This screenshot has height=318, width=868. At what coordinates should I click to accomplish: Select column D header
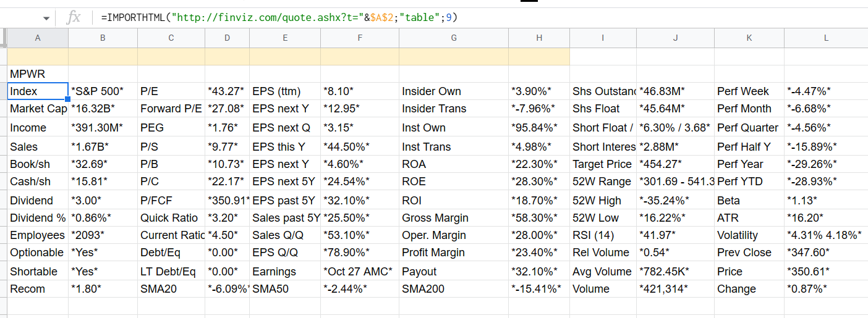click(227, 38)
